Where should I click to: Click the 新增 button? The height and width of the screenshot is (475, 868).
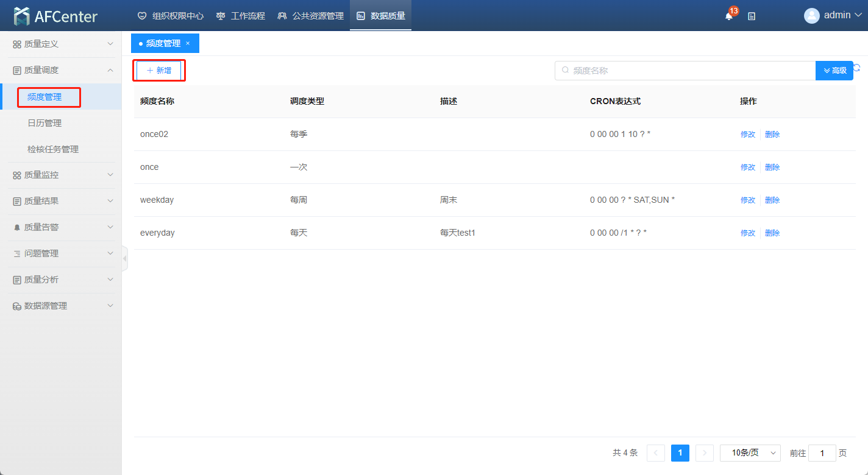159,71
